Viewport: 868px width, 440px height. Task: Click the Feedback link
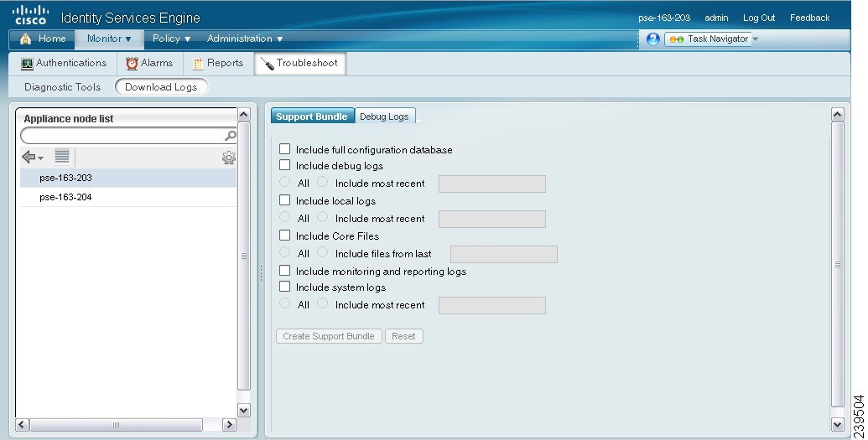pos(810,18)
